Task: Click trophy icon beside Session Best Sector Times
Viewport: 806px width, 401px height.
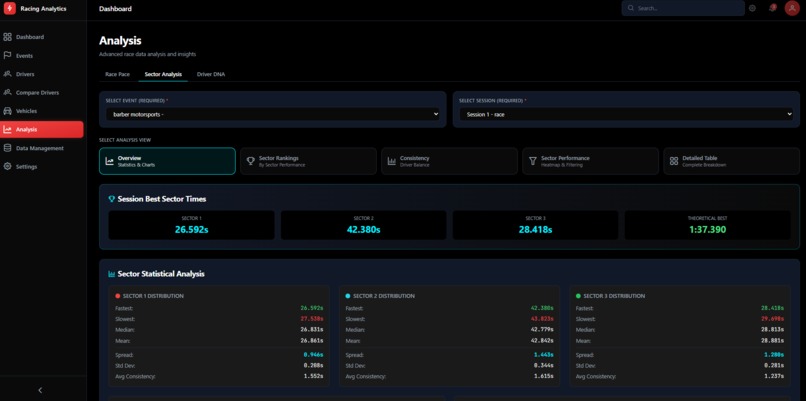Action: point(112,199)
